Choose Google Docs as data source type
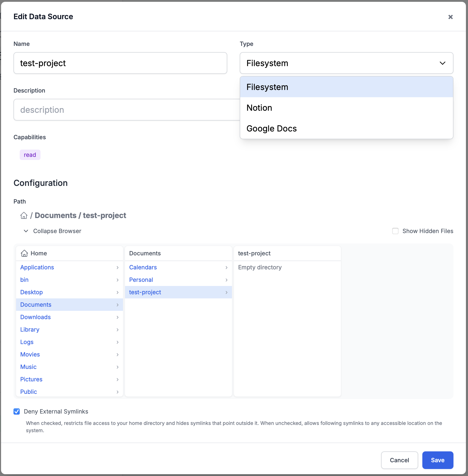Viewport: 468px width, 476px height. coord(271,129)
